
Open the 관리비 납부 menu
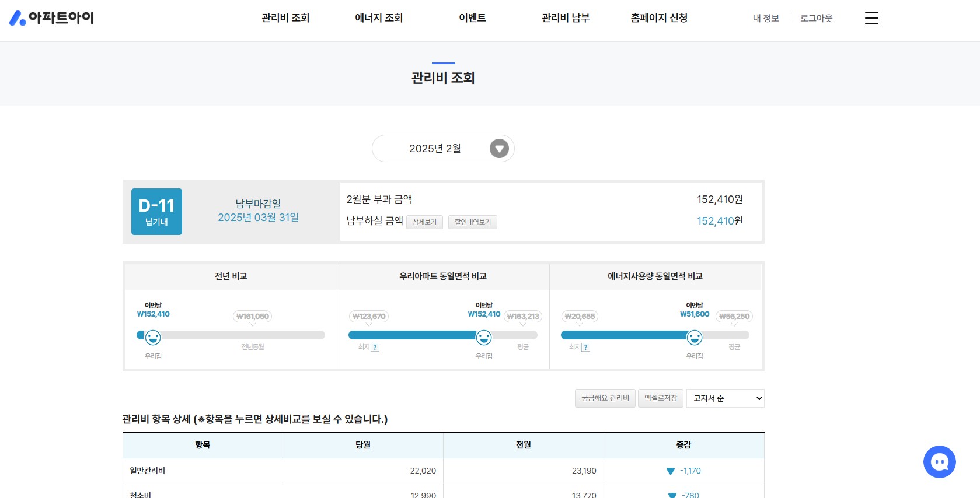[566, 18]
